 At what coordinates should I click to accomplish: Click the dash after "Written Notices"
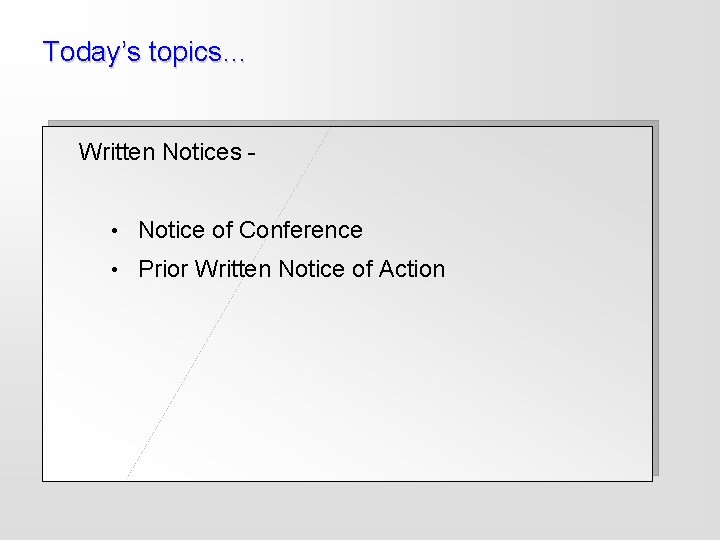click(x=252, y=153)
